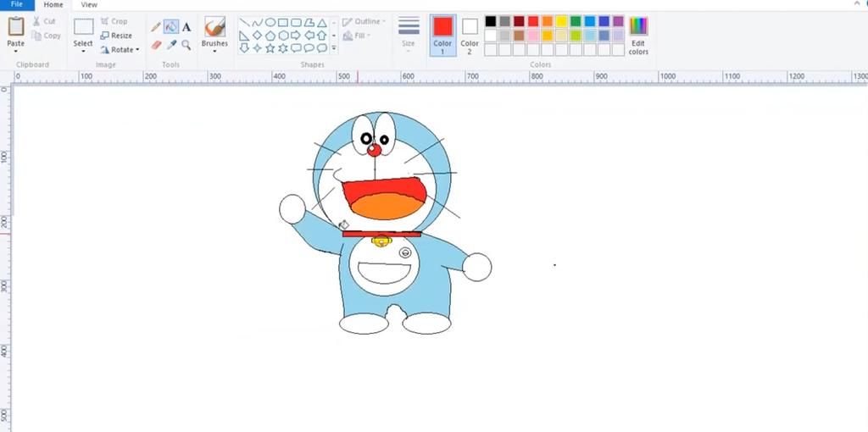
Task: Choose the Down arrow shape
Action: tap(244, 48)
